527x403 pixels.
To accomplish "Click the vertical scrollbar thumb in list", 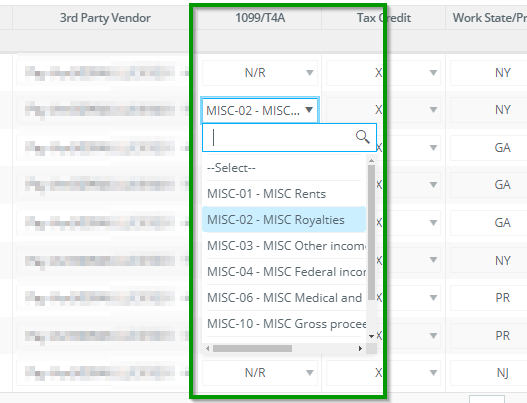I will [371, 233].
